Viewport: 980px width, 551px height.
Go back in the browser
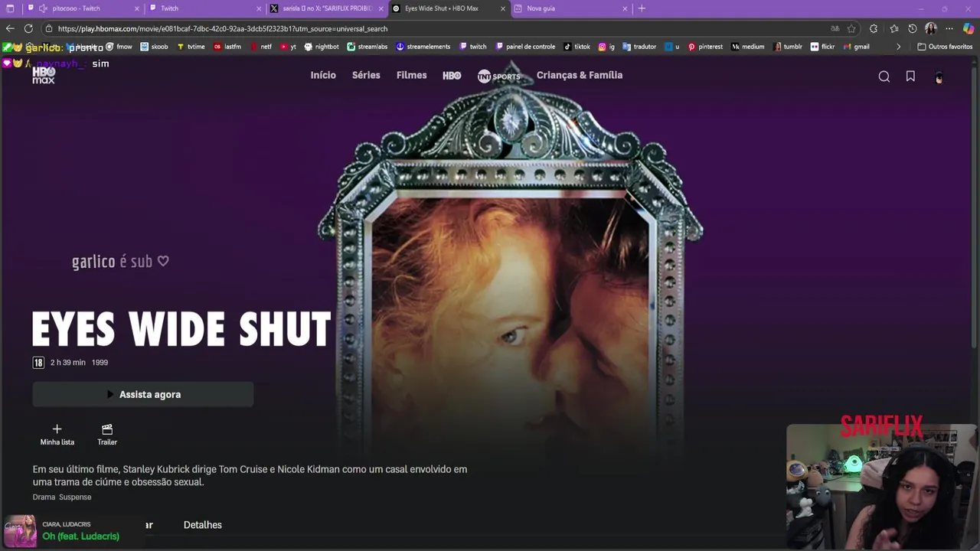pyautogui.click(x=10, y=28)
